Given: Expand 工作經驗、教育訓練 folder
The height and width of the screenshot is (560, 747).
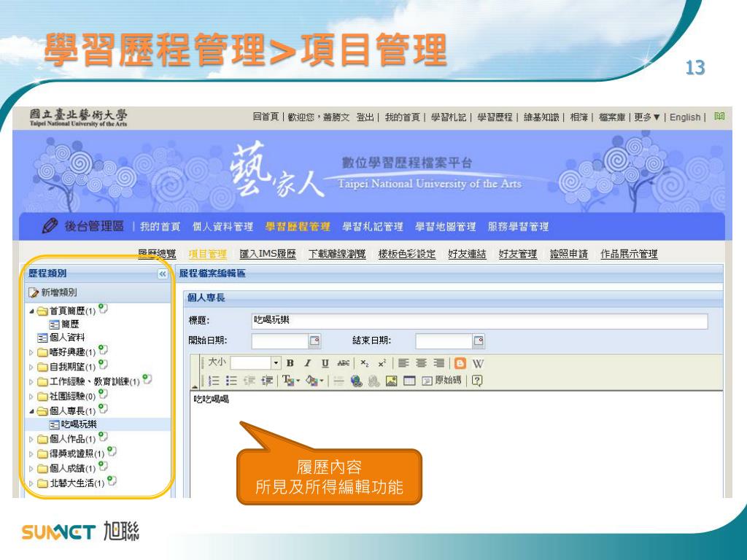Looking at the screenshot, I should coord(31,382).
